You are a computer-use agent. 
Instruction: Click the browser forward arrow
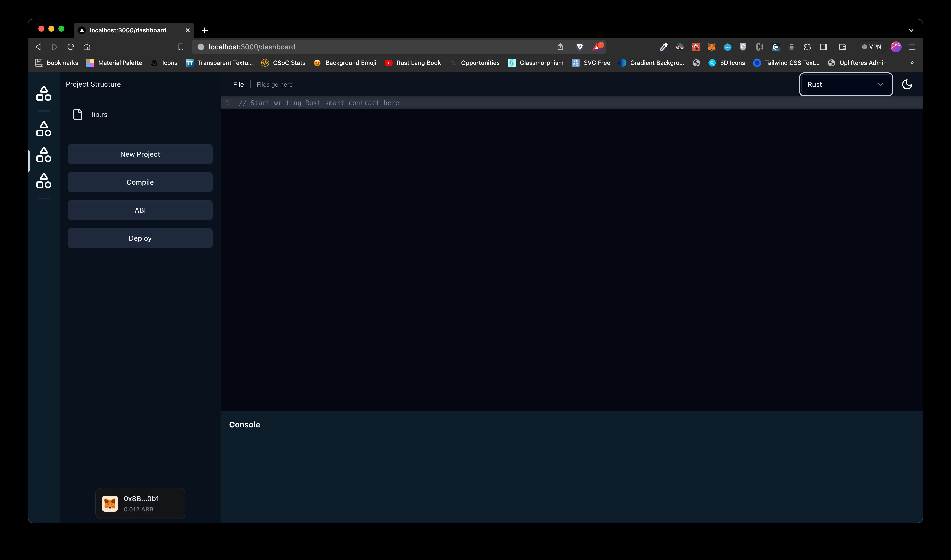pos(55,47)
